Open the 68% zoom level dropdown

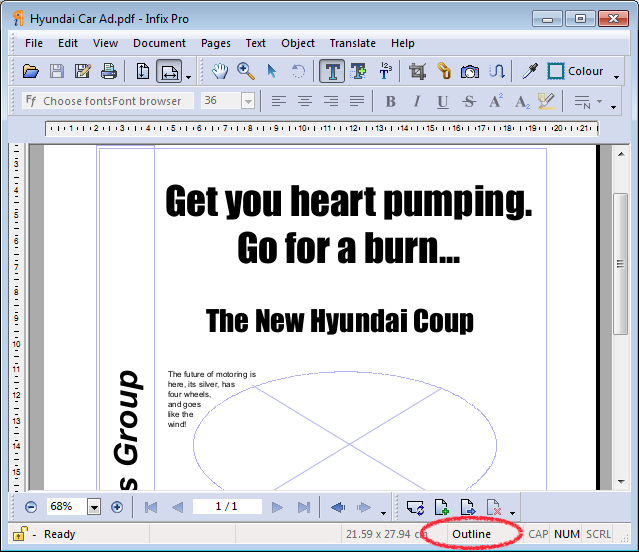coord(94,507)
